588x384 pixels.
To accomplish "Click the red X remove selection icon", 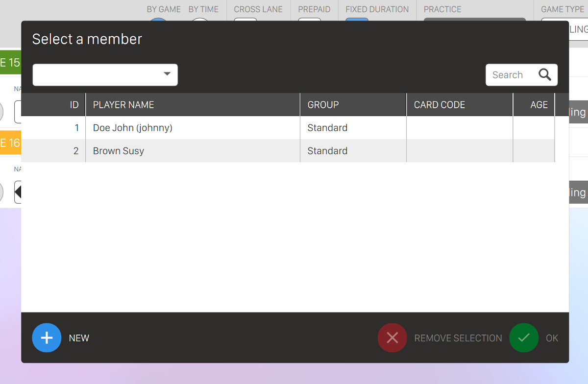I will [x=392, y=338].
